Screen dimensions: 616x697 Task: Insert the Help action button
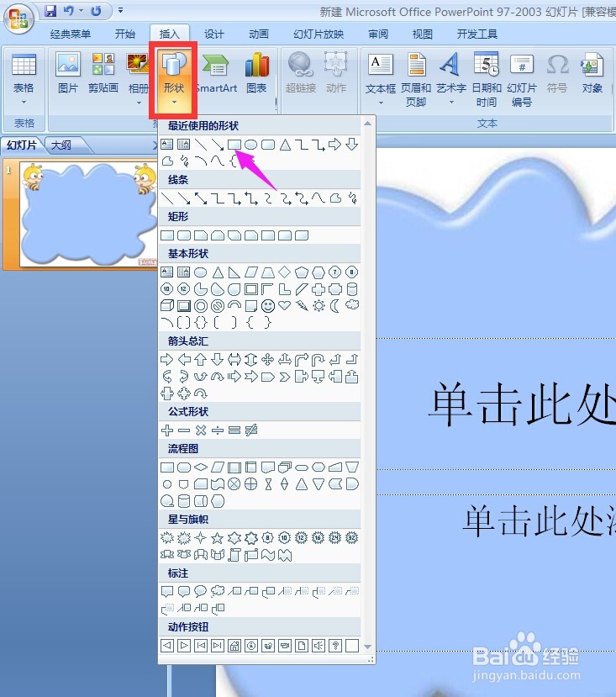335,646
